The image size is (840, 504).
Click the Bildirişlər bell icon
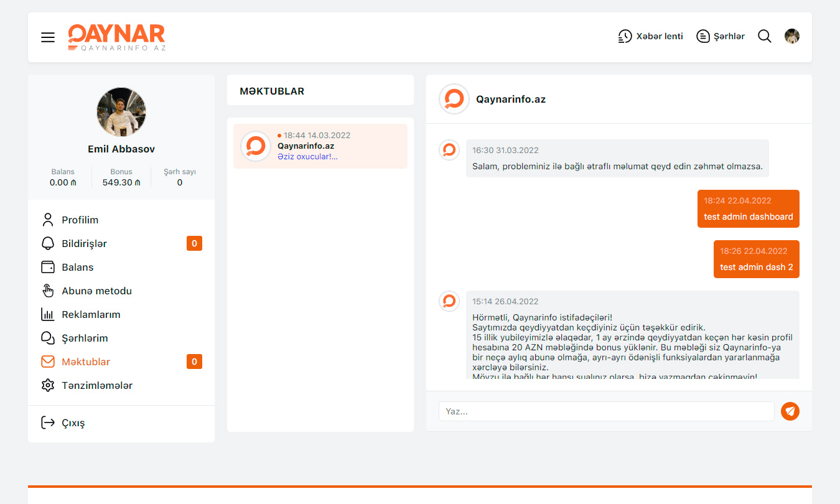pos(48,243)
